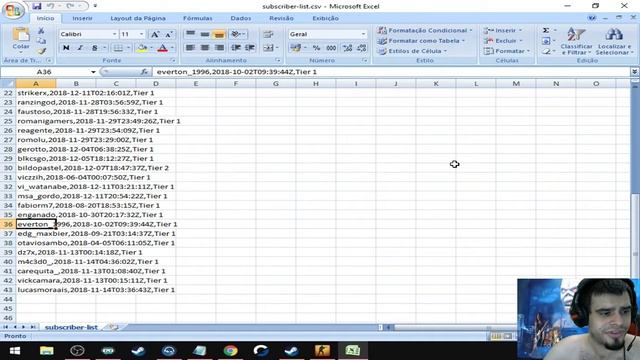Toggle italic with the I button

point(80,48)
